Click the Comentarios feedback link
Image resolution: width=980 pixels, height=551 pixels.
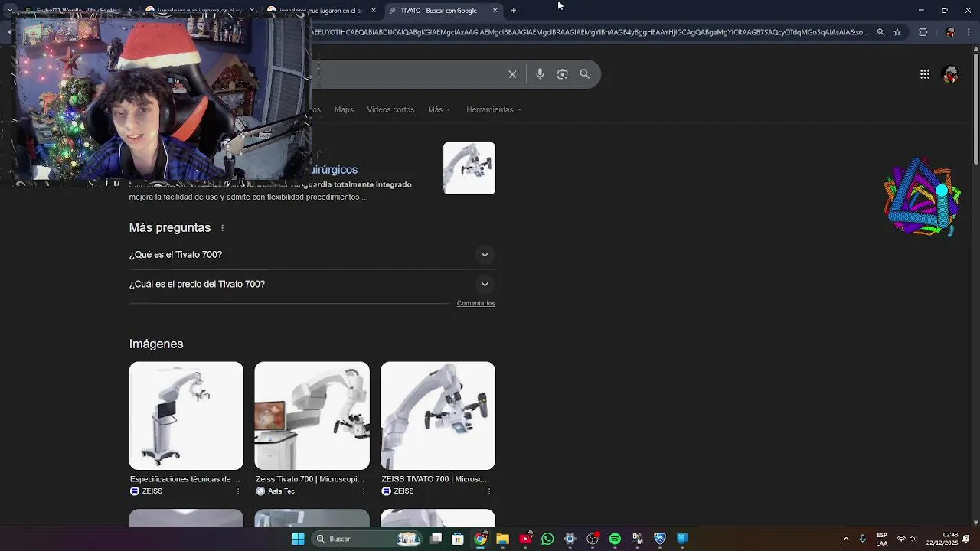pos(476,304)
